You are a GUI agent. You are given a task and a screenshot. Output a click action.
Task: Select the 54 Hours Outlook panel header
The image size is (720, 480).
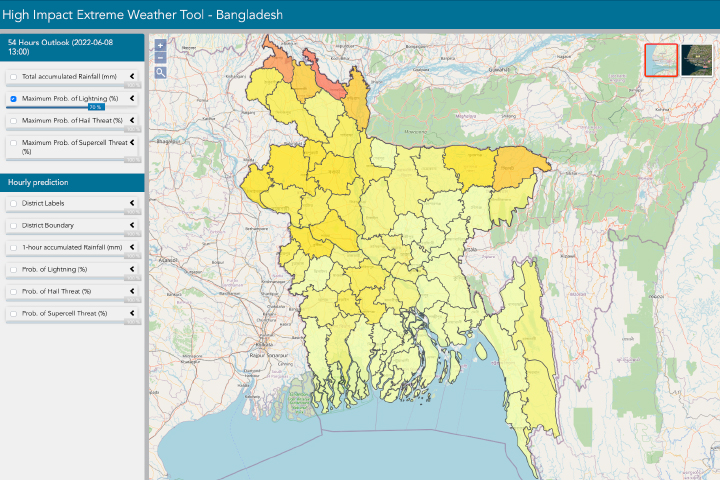click(72, 47)
